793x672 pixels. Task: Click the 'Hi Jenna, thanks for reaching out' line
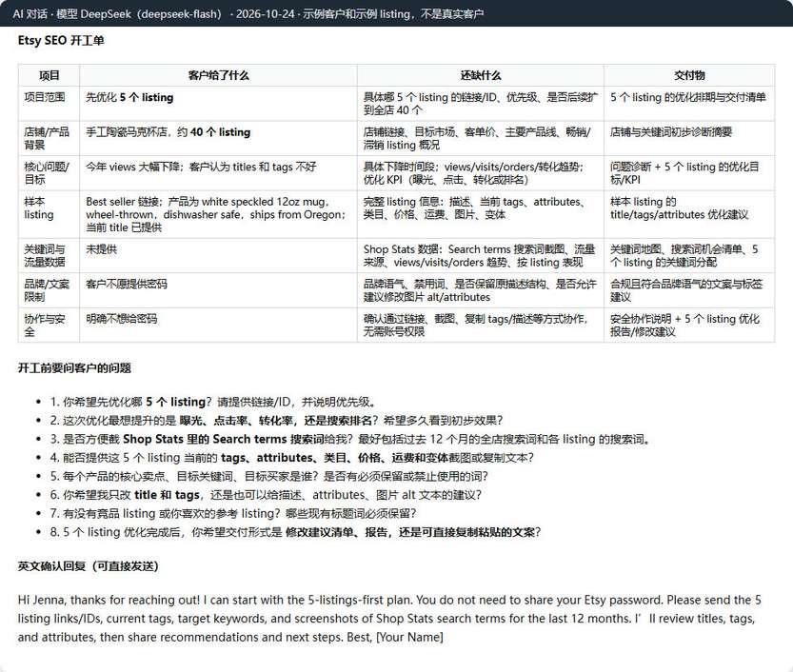pos(389,601)
